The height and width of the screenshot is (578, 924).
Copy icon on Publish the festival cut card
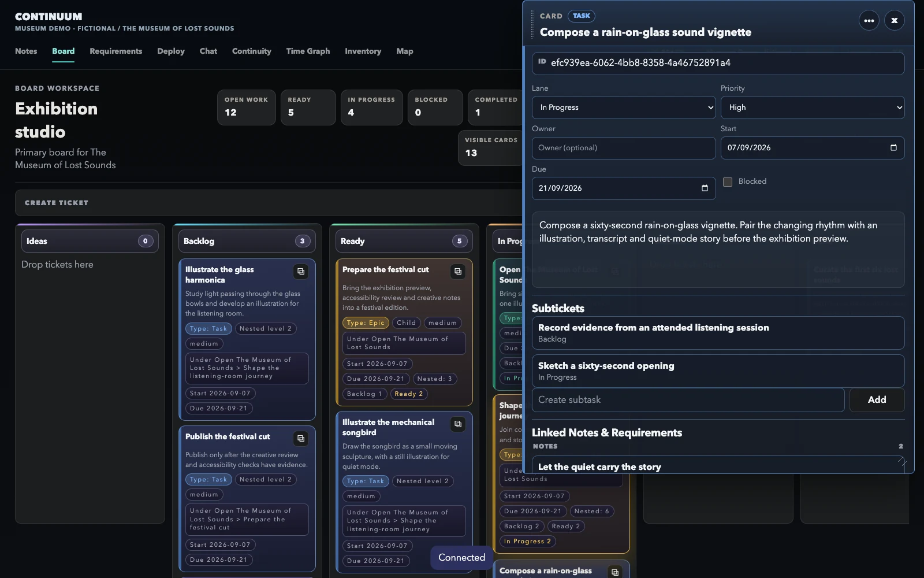click(301, 438)
